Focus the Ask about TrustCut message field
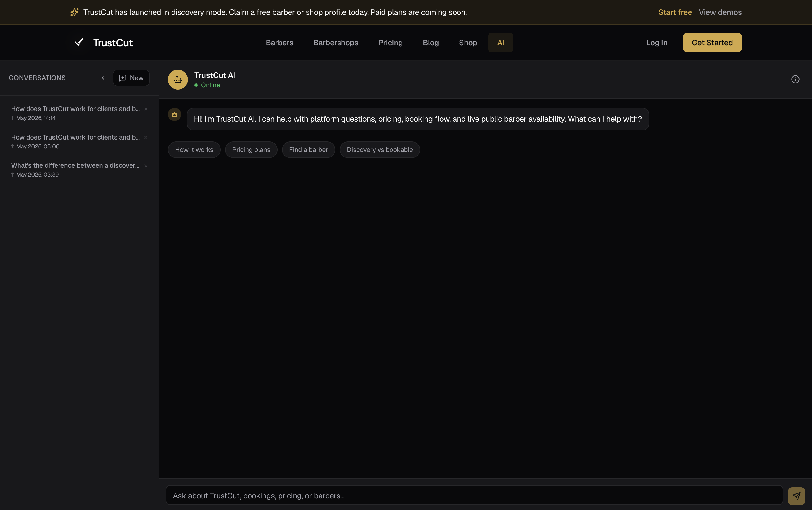 coord(474,496)
